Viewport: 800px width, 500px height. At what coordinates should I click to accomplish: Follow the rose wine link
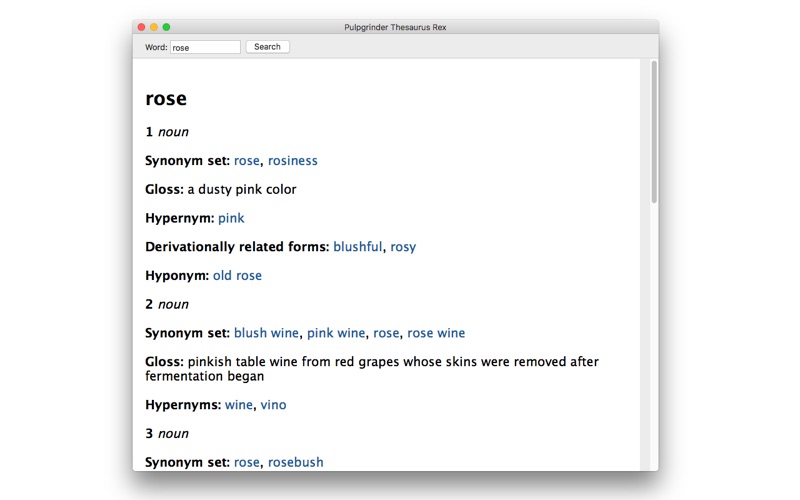tap(436, 333)
